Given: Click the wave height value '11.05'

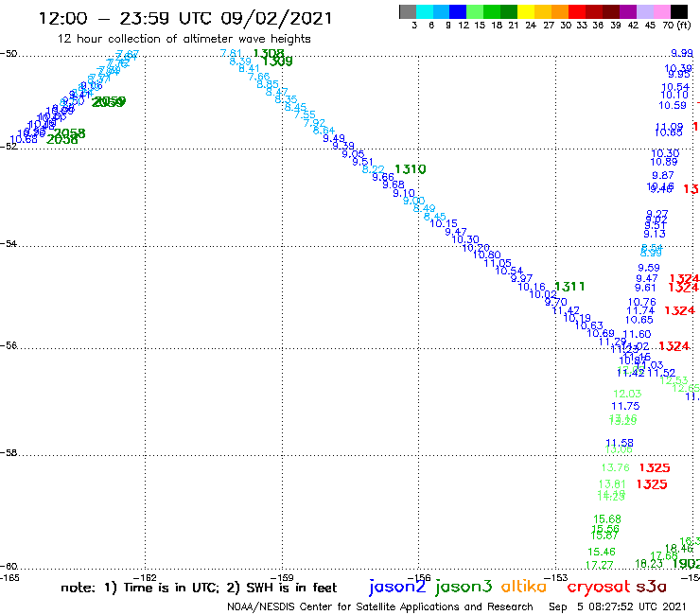Looking at the screenshot, I should click(498, 263).
